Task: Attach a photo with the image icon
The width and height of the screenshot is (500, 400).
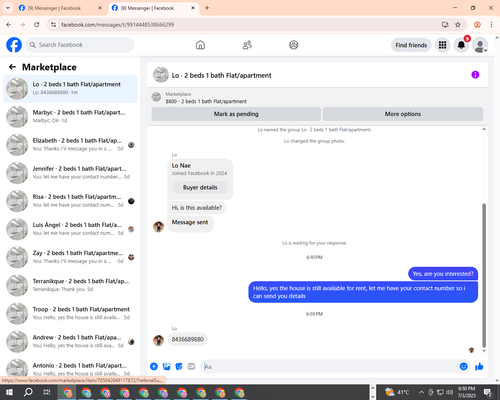Action: pyautogui.click(x=166, y=366)
